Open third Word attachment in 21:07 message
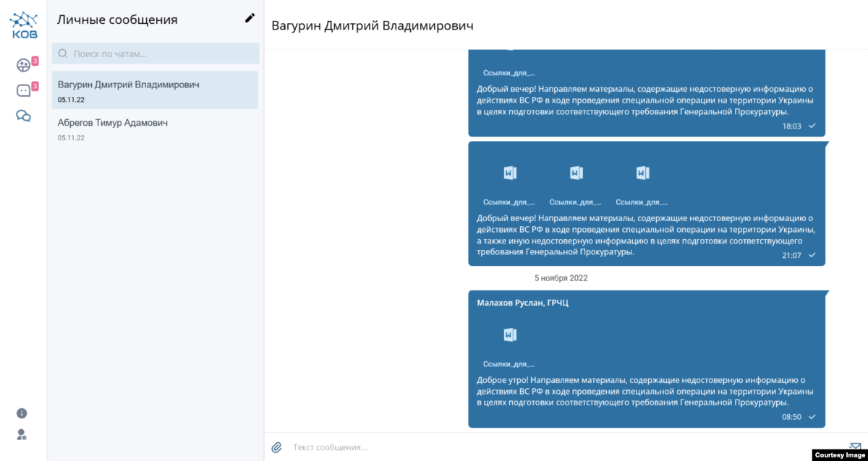 [642, 173]
